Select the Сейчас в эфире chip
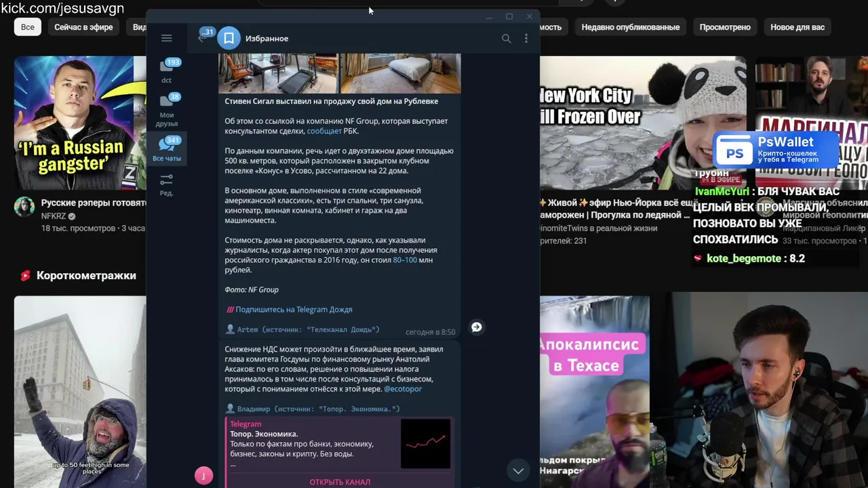This screenshot has width=868, height=488. (x=83, y=27)
